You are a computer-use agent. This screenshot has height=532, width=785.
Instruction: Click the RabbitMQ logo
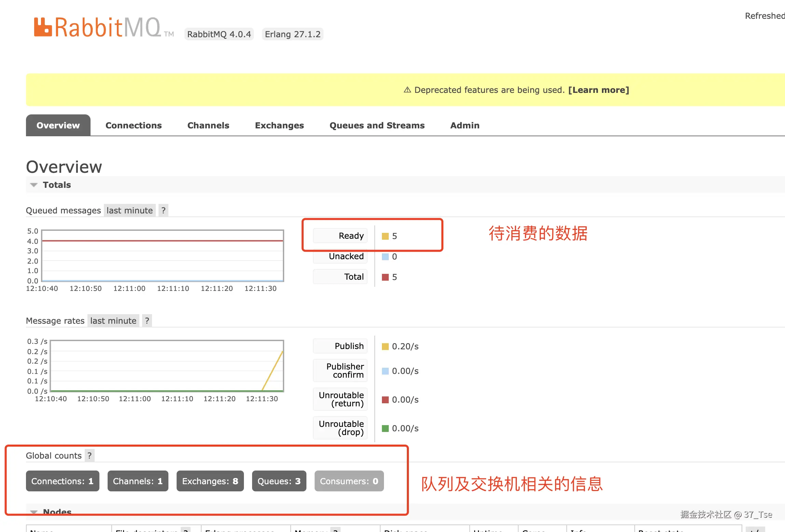97,27
